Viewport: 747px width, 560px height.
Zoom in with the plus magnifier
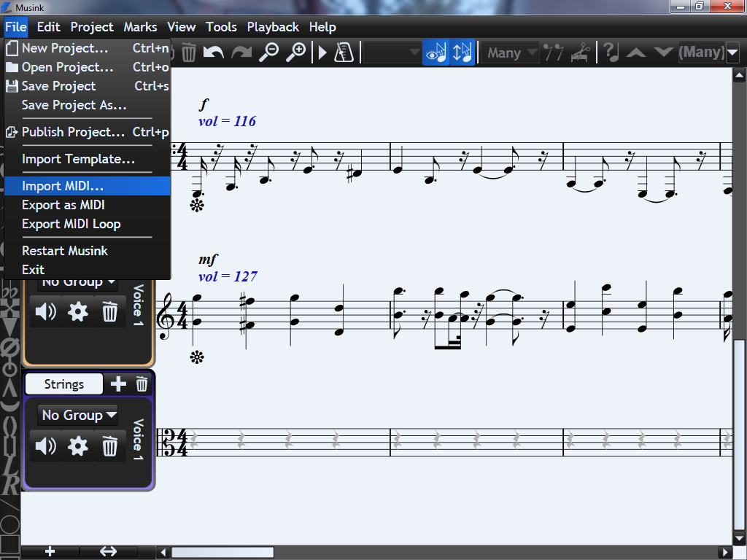[295, 52]
